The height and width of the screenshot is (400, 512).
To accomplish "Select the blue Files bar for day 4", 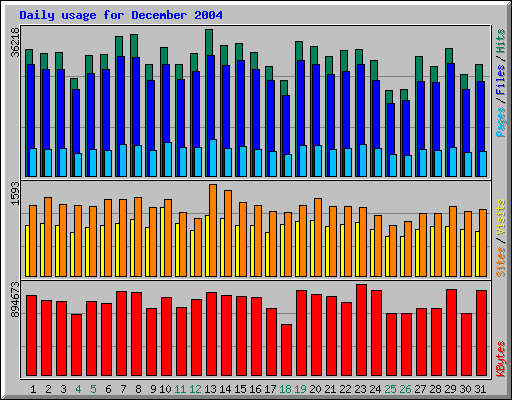I will click(x=76, y=121).
